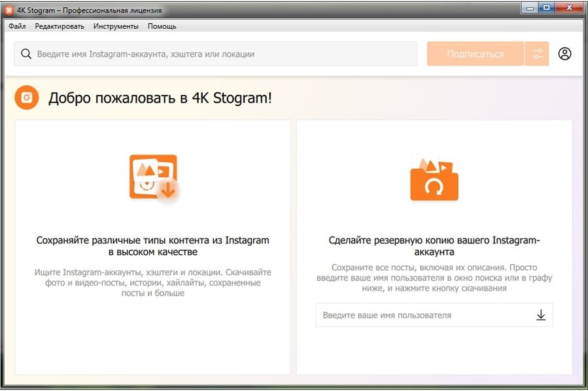Open the Инструменты menu
This screenshot has height=391, width=588.
[116, 26]
